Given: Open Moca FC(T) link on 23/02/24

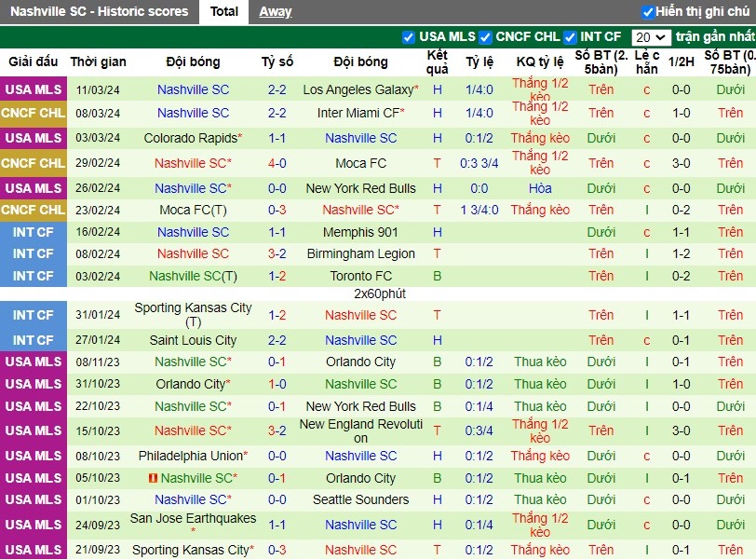Looking at the screenshot, I should (193, 210).
